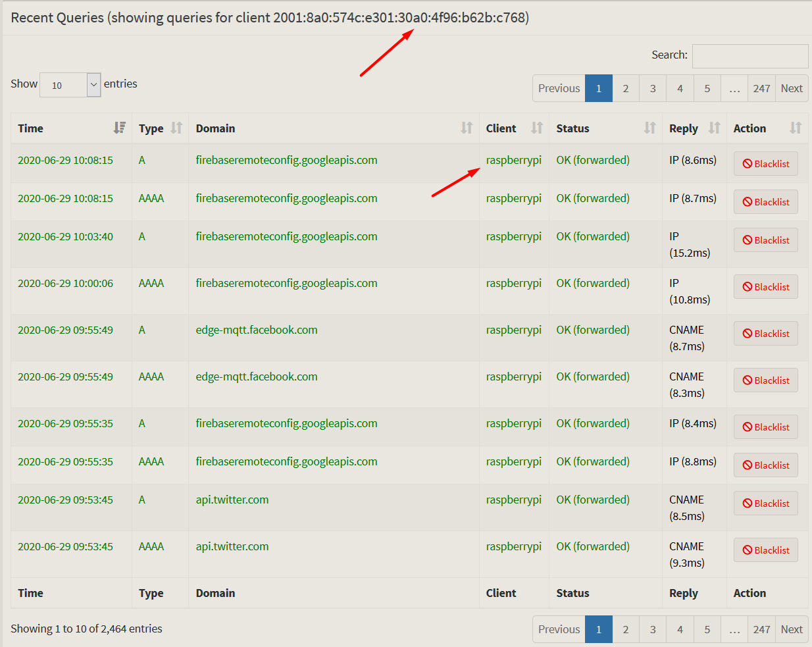Click raspberrypi client in 10:03:40 row

pos(514,236)
